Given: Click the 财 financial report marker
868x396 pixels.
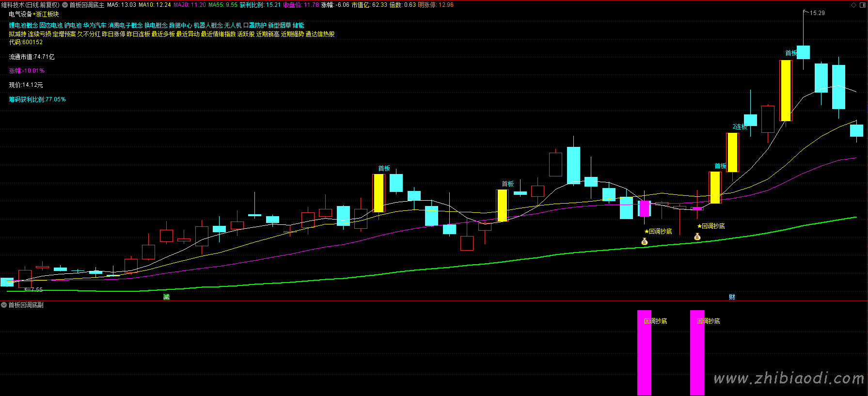Looking at the screenshot, I should [x=732, y=297].
